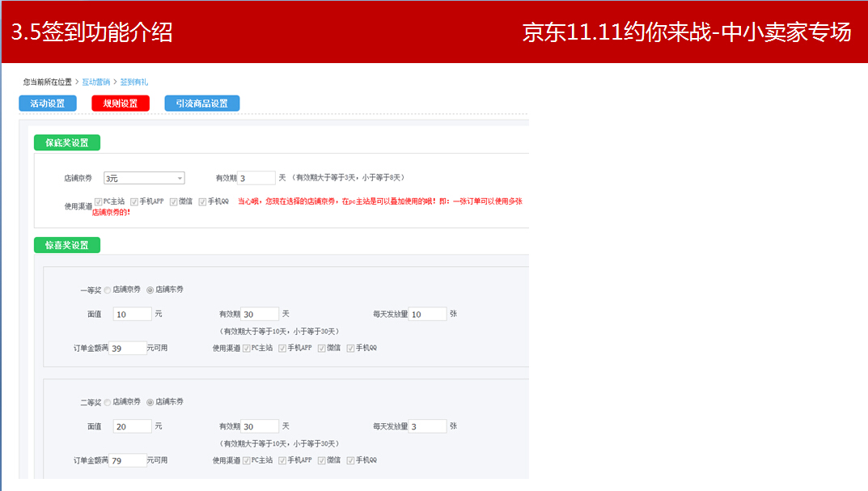Click 一等奖 hint 有效期大于等于10天，小于等于30天

pos(280,332)
